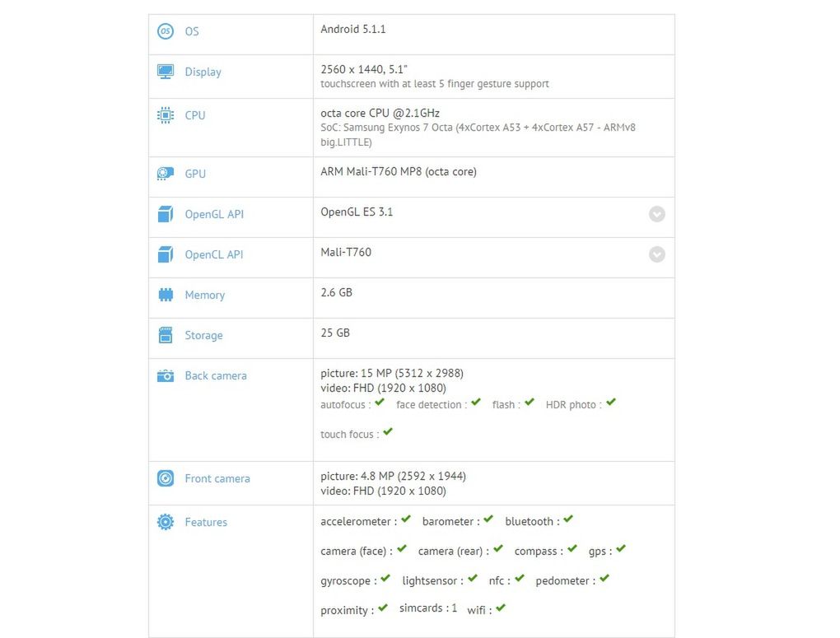
Task: Click the Storage SD card icon
Action: 165,334
